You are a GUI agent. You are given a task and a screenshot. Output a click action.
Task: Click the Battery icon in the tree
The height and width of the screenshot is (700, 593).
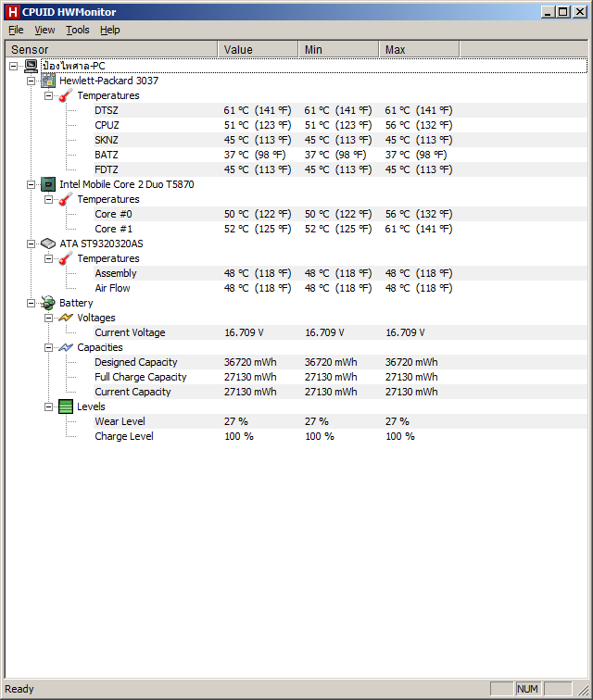[x=48, y=303]
